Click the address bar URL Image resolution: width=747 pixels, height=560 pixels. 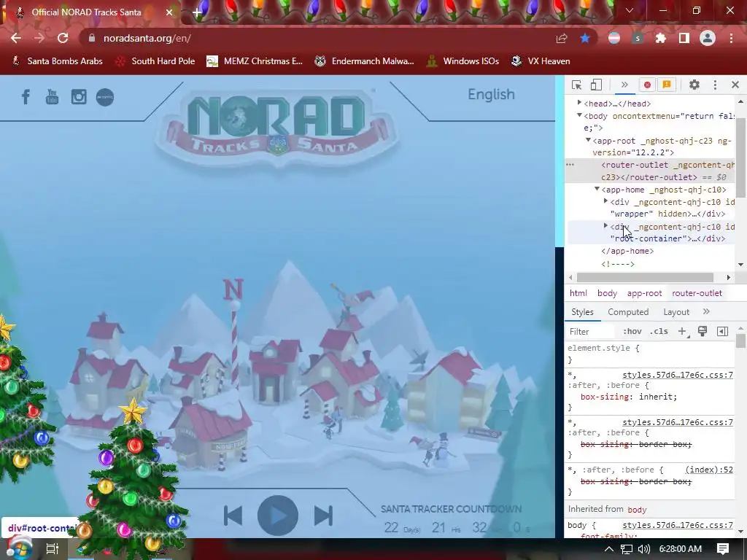[147, 38]
